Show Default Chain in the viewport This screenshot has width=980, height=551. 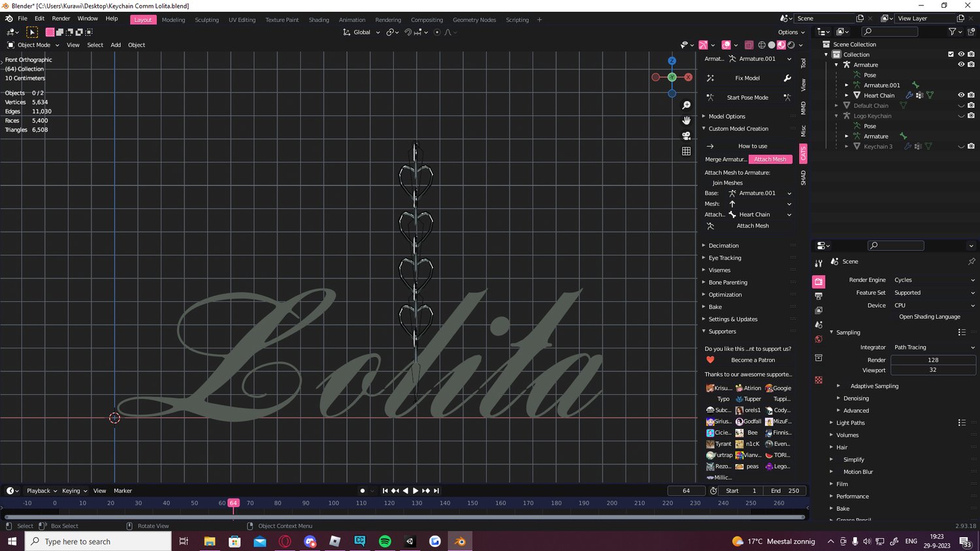[x=961, y=105]
